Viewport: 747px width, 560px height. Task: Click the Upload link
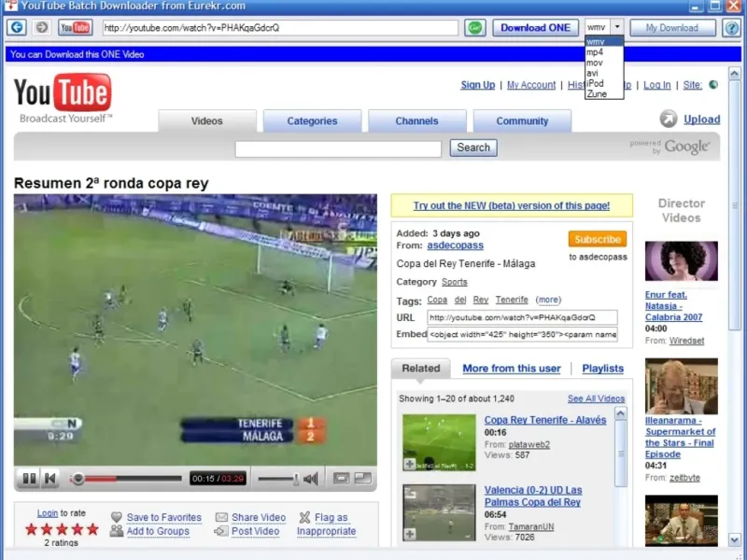[702, 119]
